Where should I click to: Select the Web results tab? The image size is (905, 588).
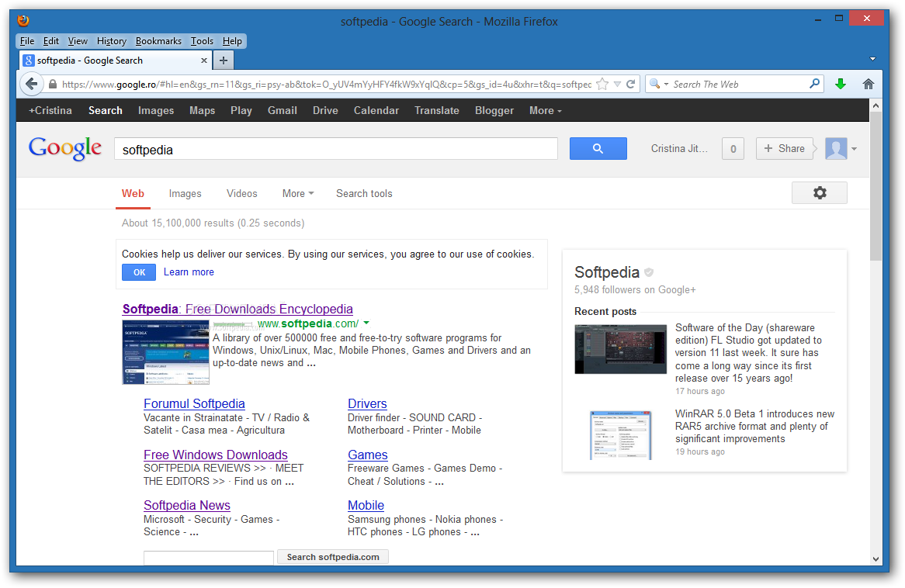coord(133,193)
